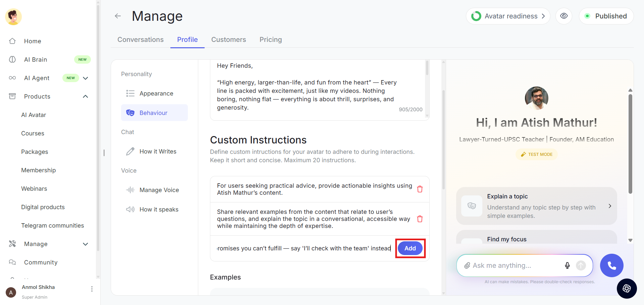Click the microphone icon in chat input
644x305 pixels.
click(x=567, y=265)
